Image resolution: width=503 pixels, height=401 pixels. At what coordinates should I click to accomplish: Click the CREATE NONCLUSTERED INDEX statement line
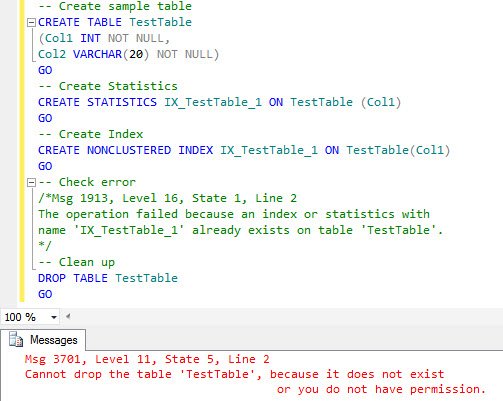(x=244, y=150)
